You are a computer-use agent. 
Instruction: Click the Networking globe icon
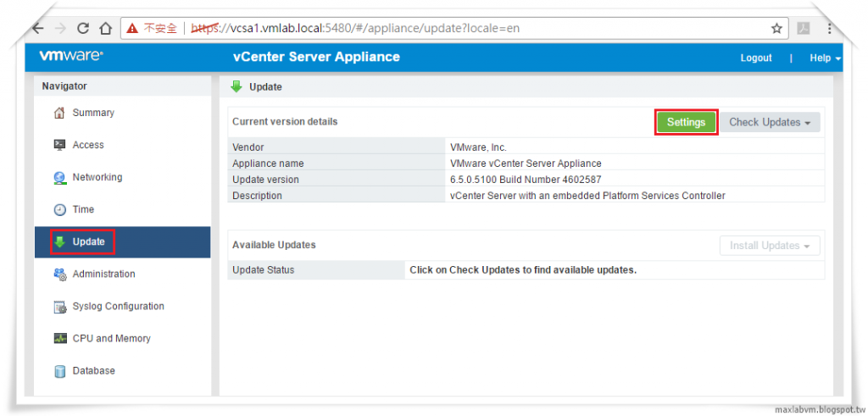pos(59,178)
